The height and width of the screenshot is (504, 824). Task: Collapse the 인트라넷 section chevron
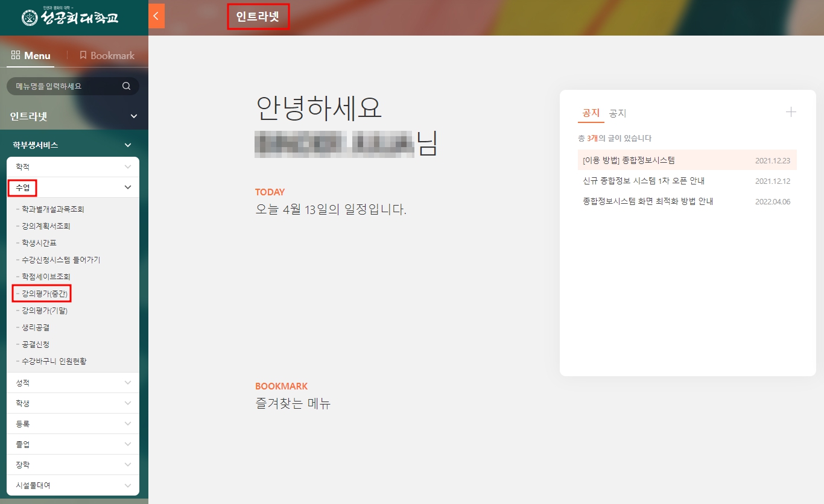tap(134, 116)
